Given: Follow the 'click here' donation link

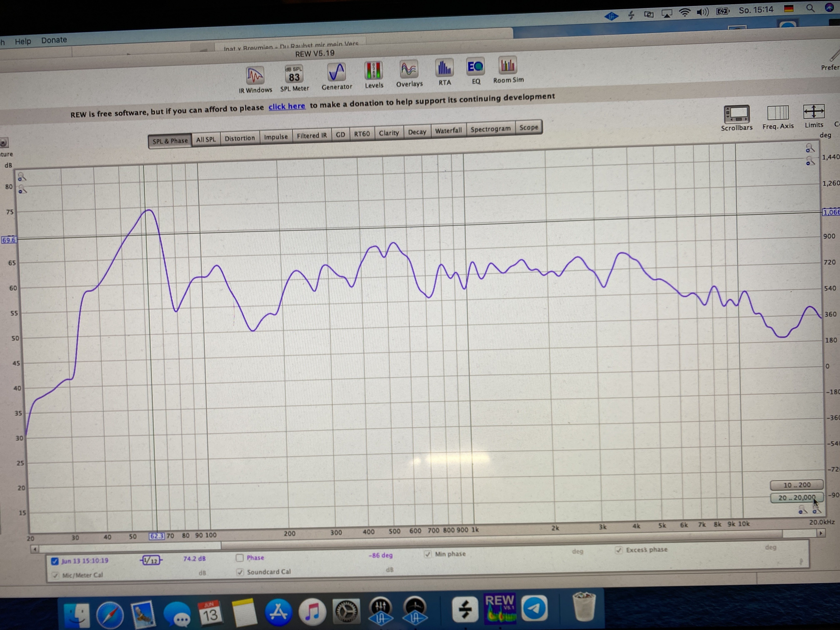Looking at the screenshot, I should click(287, 107).
